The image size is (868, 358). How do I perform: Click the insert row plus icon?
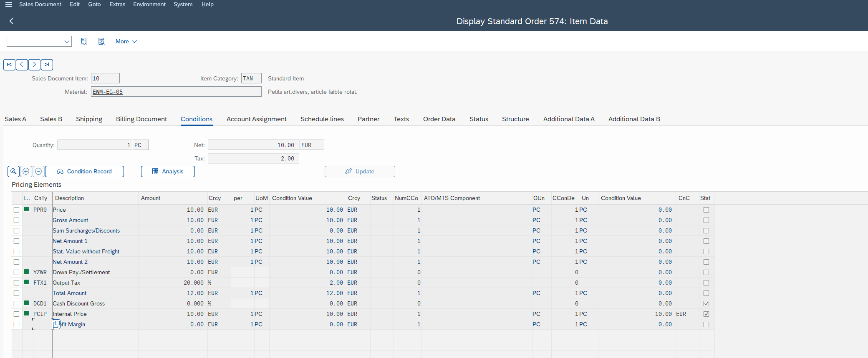click(26, 171)
